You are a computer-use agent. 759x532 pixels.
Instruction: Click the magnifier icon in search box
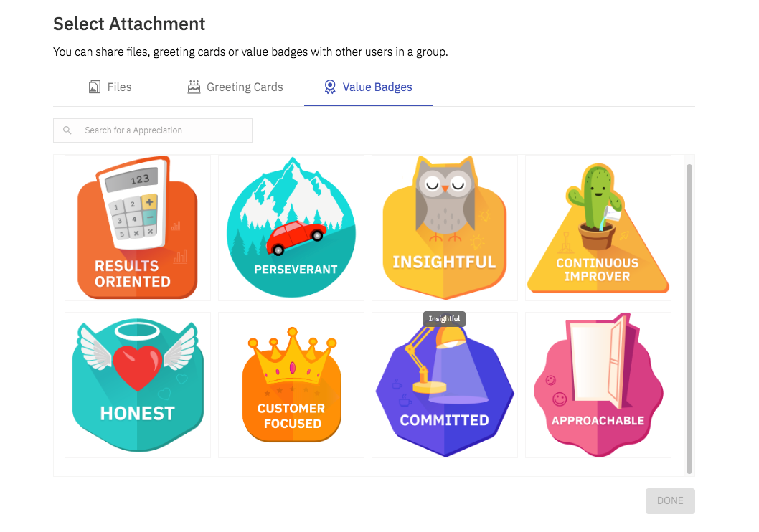[x=67, y=130]
